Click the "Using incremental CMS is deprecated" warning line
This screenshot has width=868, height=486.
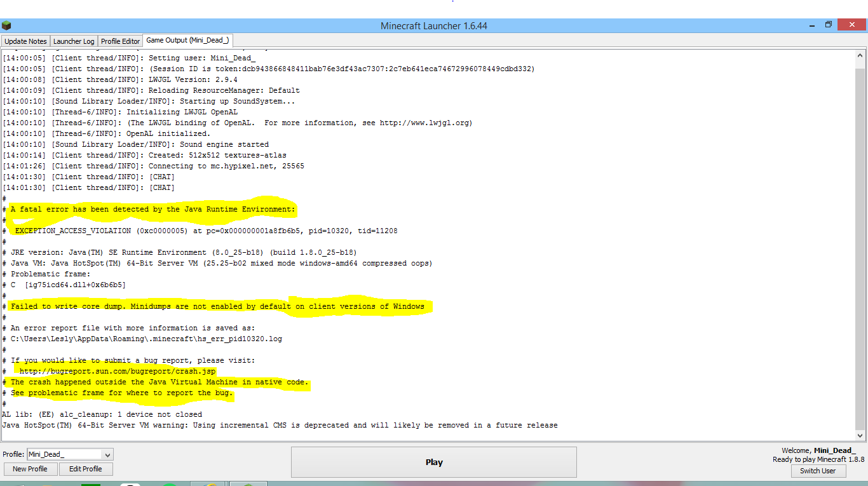pos(280,425)
